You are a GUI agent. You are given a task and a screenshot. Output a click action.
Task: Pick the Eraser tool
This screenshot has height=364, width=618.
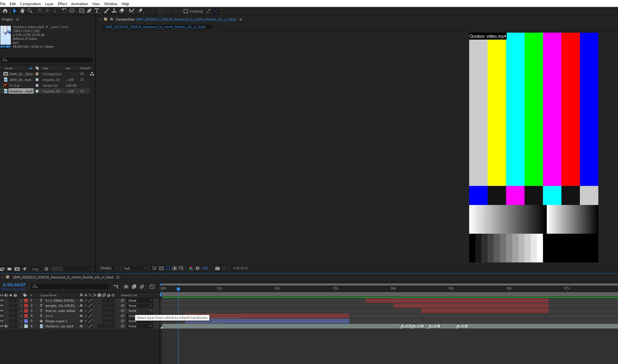tap(122, 11)
